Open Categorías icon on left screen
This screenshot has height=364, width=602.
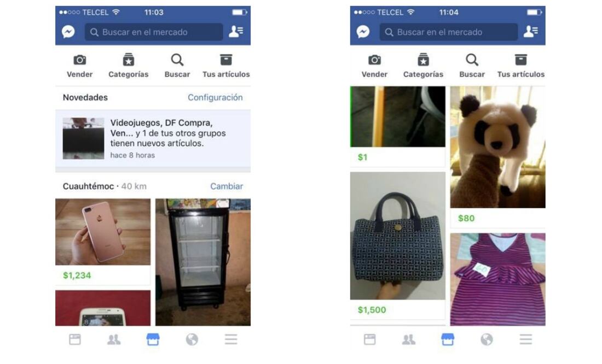click(x=128, y=60)
